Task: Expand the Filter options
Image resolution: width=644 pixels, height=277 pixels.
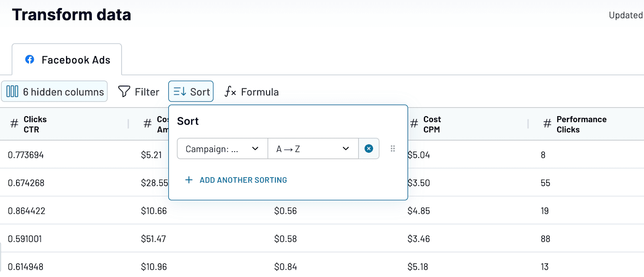Action: [139, 92]
